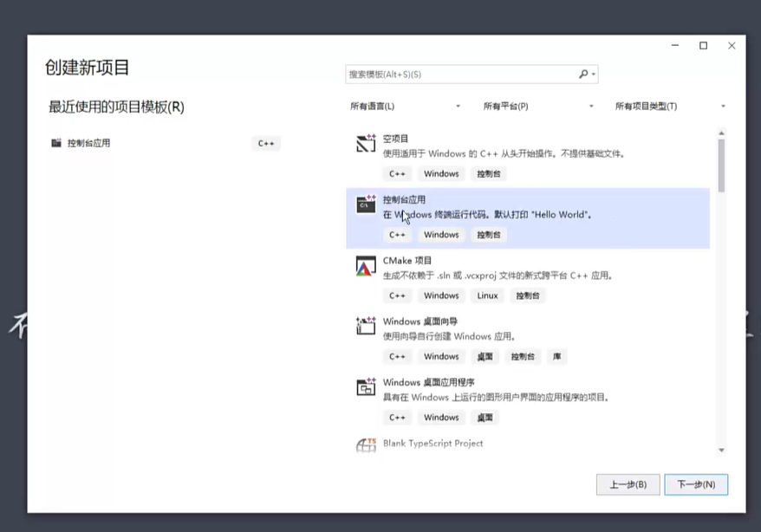The width and height of the screenshot is (761, 532).
Task: Click the magnifier search icon
Action: [583, 74]
